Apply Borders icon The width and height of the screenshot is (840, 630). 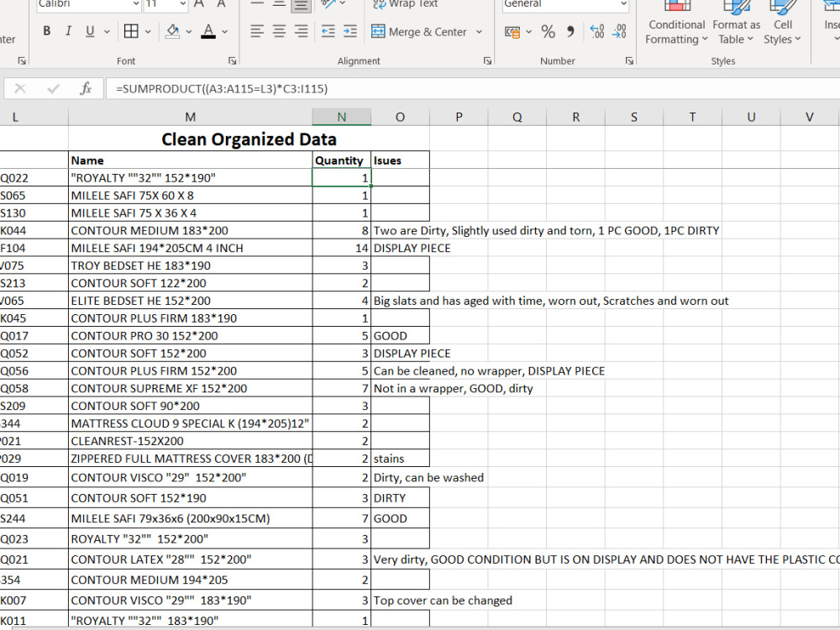131,32
